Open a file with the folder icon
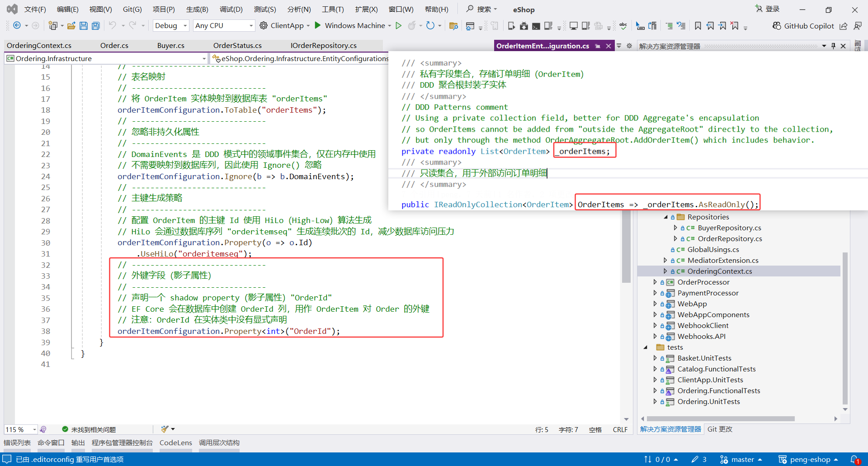Image resolution: width=868 pixels, height=466 pixels. coord(71,25)
